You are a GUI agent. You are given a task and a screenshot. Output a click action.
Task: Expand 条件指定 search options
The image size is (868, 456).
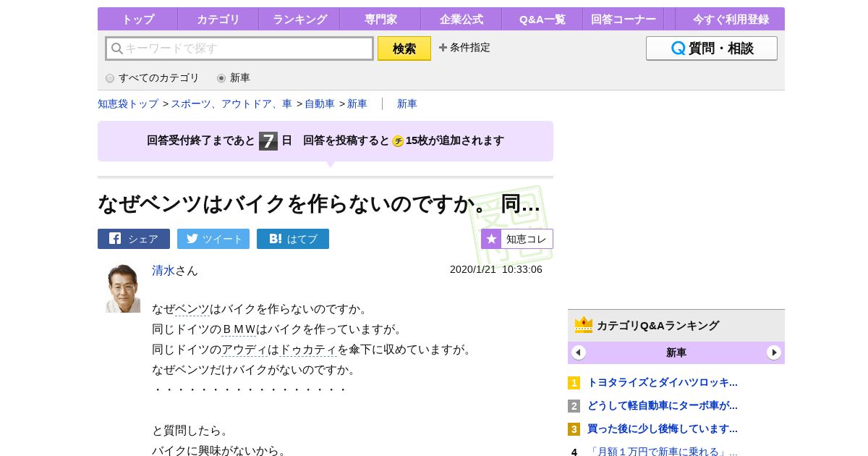464,48
